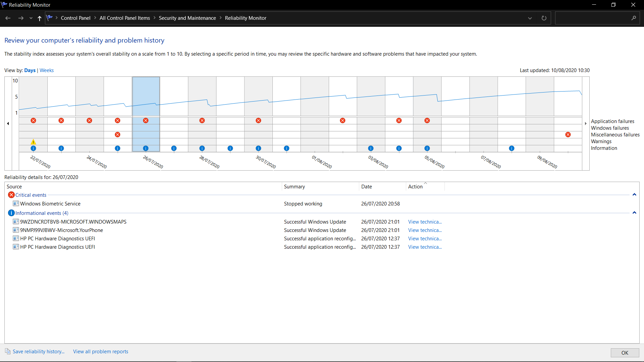Navigate to All Control Panel Items breadcrumb
The image size is (644, 362).
point(125,18)
